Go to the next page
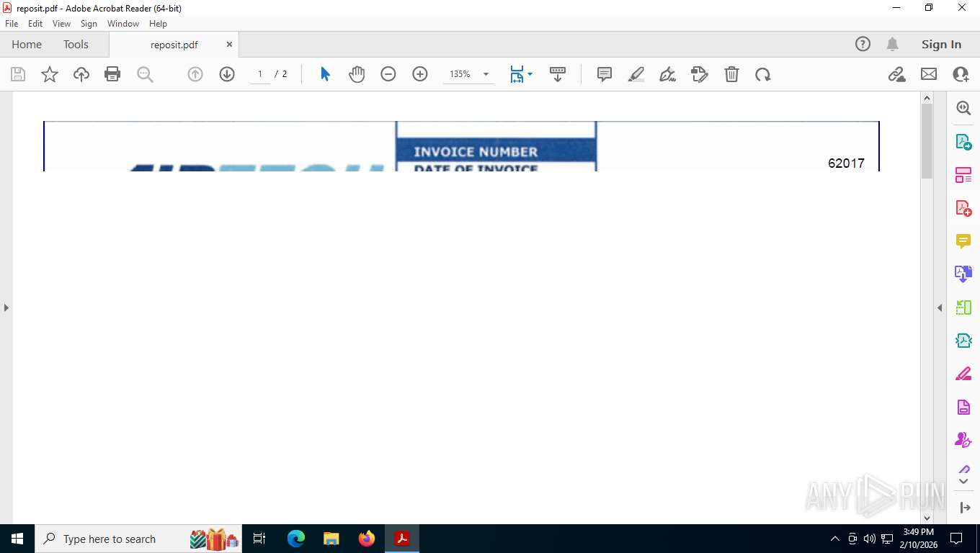Screen dimensions: 980x553 (227, 74)
